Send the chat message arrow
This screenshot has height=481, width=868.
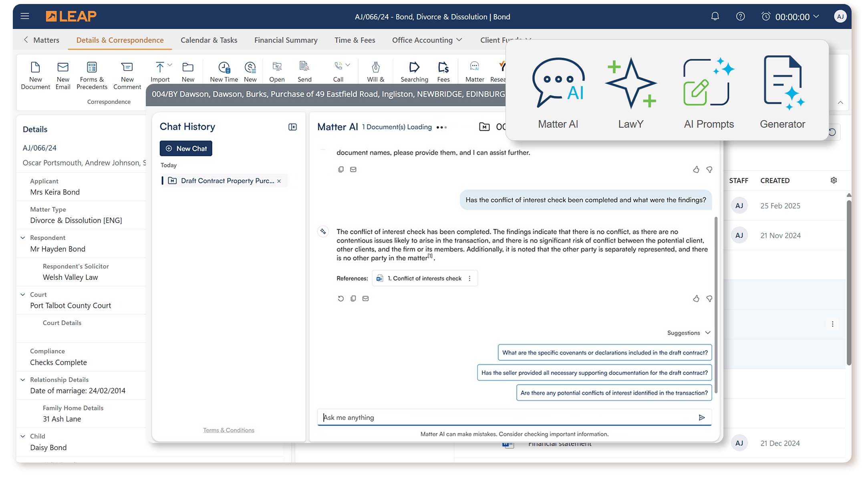(x=702, y=418)
